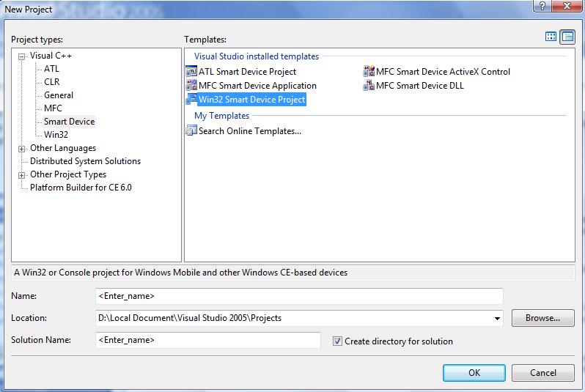This screenshot has height=392, width=585.
Task: Select the MFC Smart Device ActiveX Control icon
Action: pyautogui.click(x=369, y=71)
